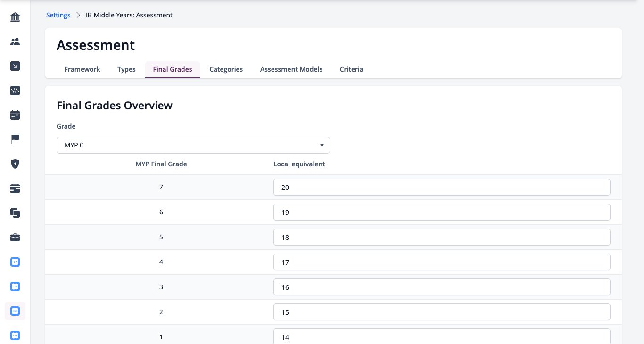Click the overlapping squares sidebar icon
This screenshot has height=344, width=644.
coord(15,213)
